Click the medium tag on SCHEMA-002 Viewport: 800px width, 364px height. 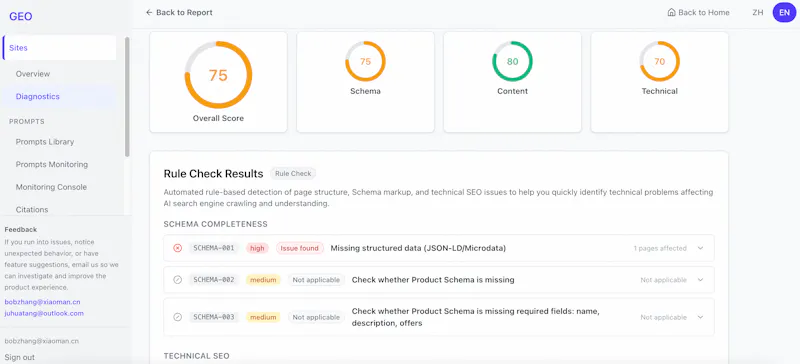tap(263, 280)
